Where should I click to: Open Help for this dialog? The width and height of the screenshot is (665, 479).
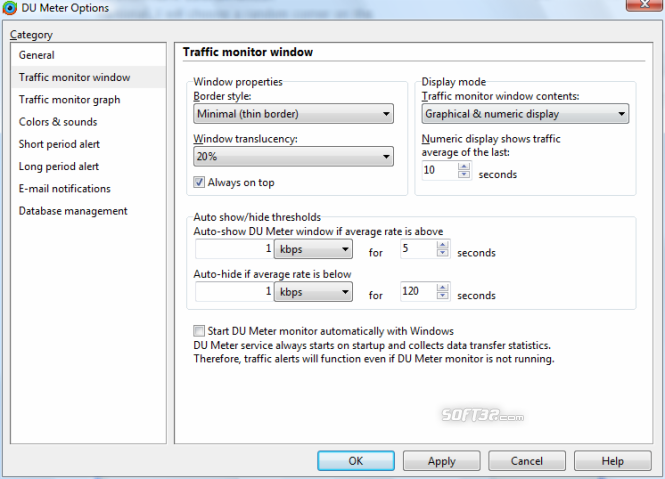[x=612, y=461]
